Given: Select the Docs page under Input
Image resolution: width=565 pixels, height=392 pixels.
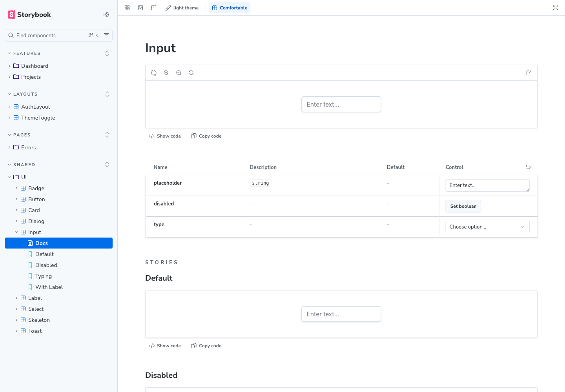Looking at the screenshot, I should pyautogui.click(x=58, y=243).
